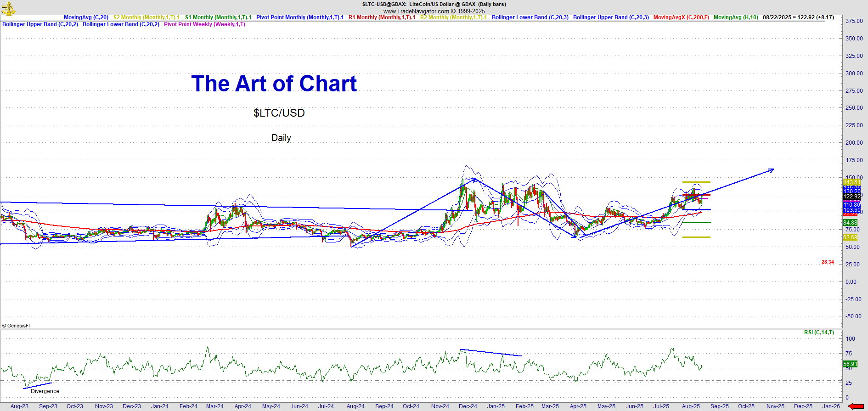Click the red scroll arrow at bottom-right

(x=856, y=406)
